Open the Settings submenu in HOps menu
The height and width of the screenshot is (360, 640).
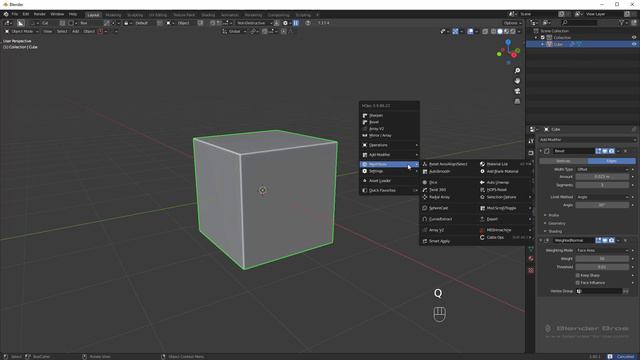(389, 171)
